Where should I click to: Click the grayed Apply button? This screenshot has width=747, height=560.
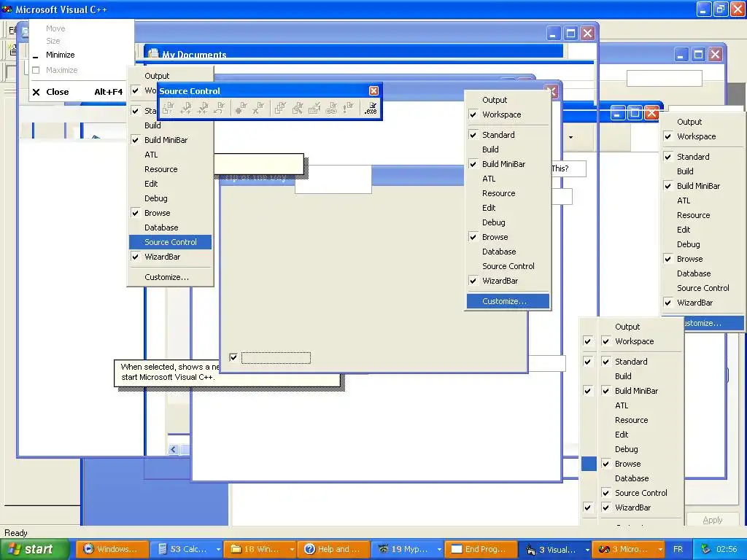tap(713, 519)
